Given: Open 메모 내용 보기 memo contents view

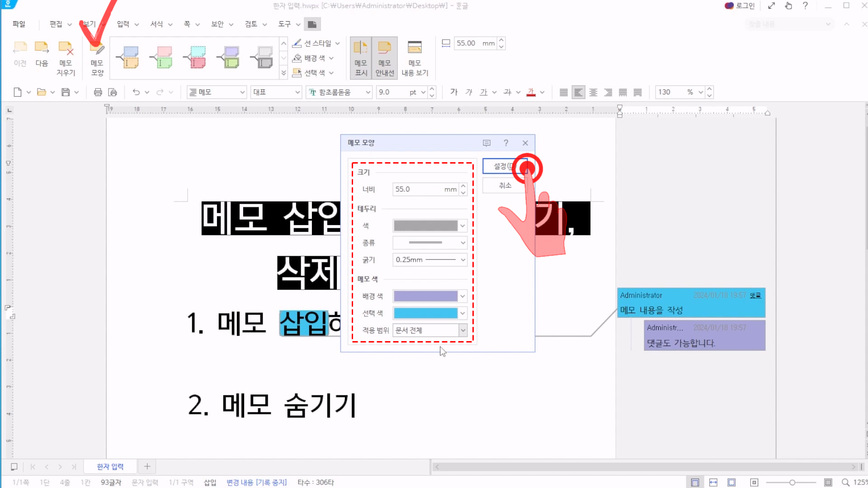Looking at the screenshot, I should (415, 58).
